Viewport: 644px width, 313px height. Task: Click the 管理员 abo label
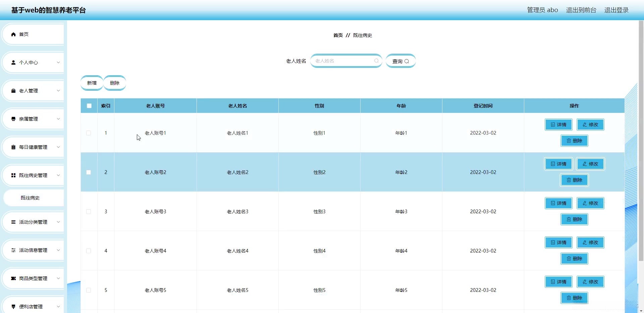coord(542,10)
